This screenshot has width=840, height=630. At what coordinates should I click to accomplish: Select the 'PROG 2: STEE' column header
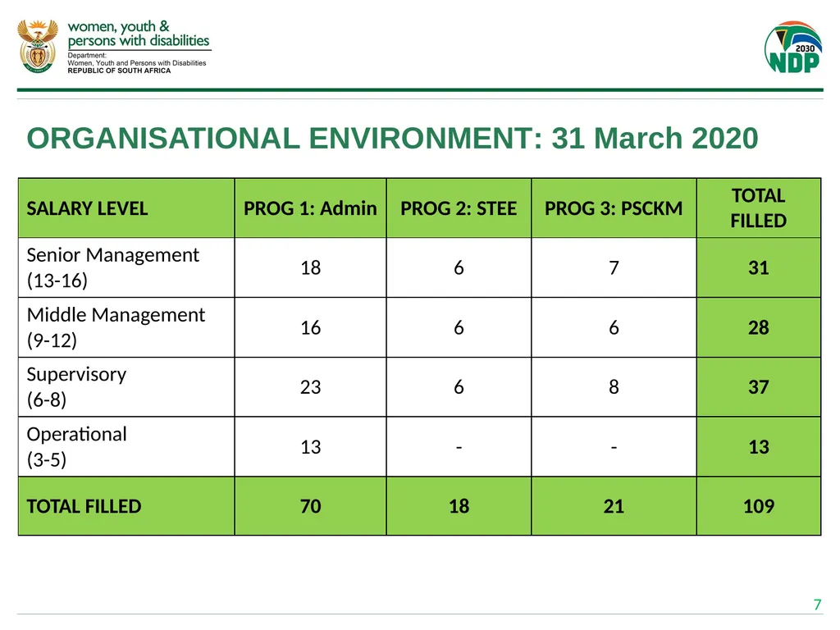coord(459,208)
